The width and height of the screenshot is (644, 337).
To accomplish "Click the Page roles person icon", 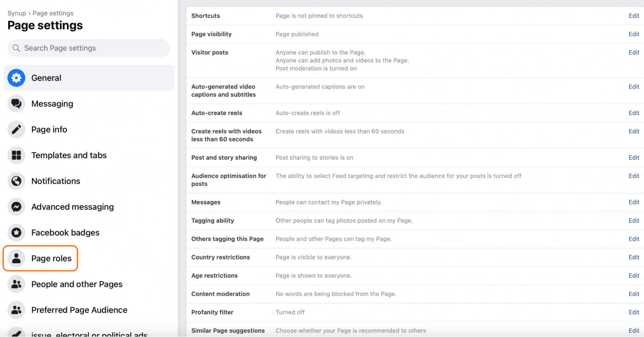I will coord(16,258).
